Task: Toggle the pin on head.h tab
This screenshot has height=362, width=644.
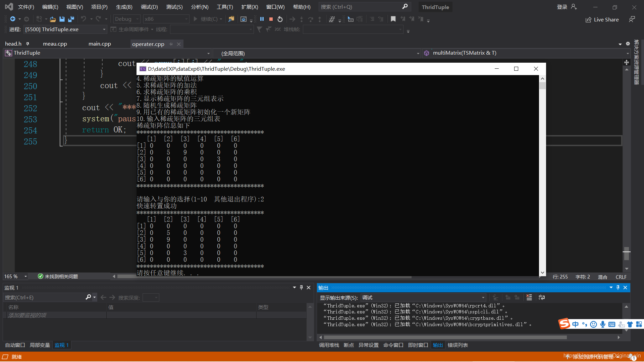Action: tap(28, 44)
